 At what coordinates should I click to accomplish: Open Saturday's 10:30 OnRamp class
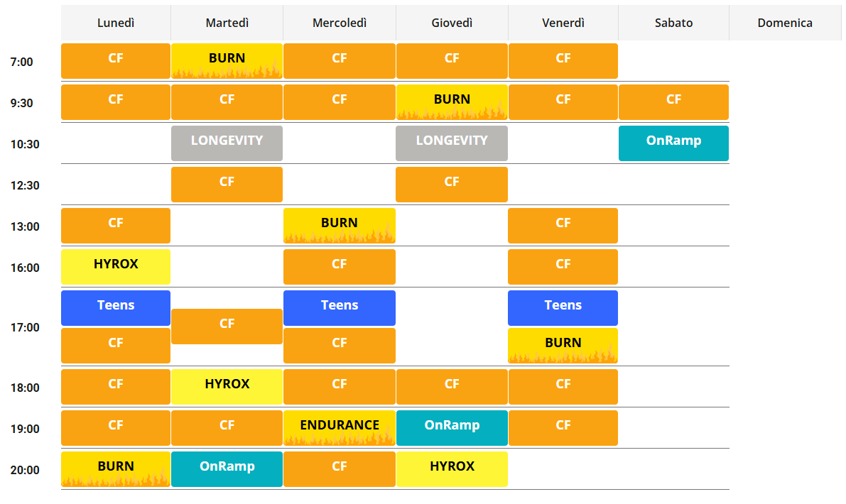673,143
